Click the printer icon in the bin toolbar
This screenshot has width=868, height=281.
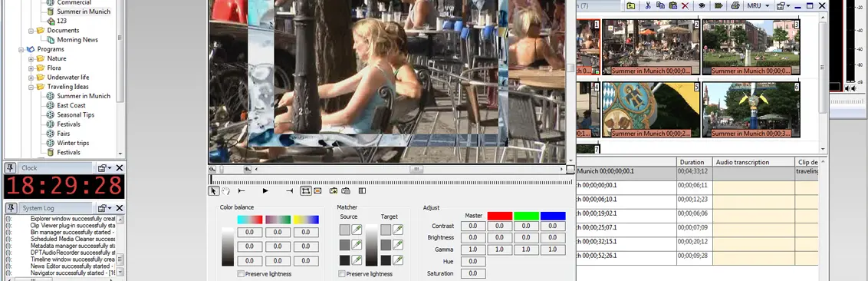coord(735,5)
